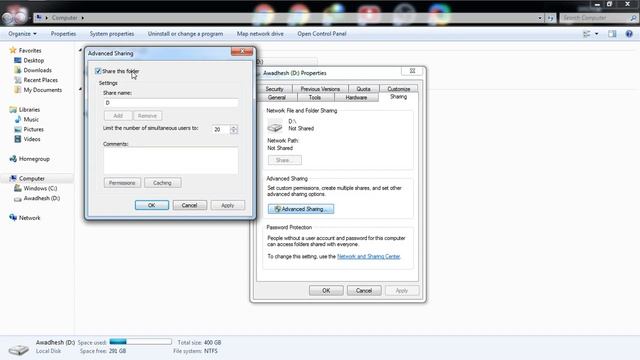640x360 pixels.
Task: Select Favorites in navigation pane
Action: pyautogui.click(x=30, y=51)
